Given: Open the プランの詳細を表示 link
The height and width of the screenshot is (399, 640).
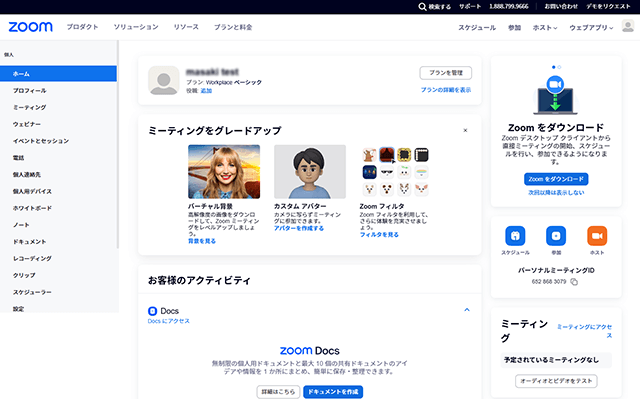Looking at the screenshot, I should tap(446, 90).
